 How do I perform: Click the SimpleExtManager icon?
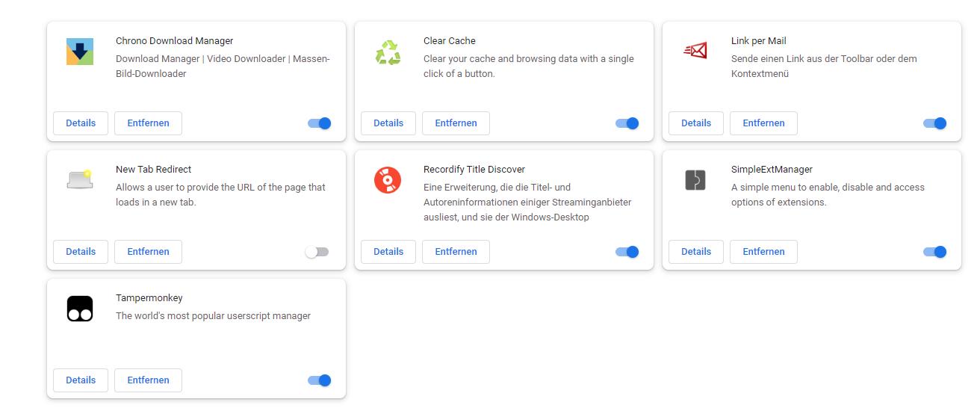[x=695, y=180]
